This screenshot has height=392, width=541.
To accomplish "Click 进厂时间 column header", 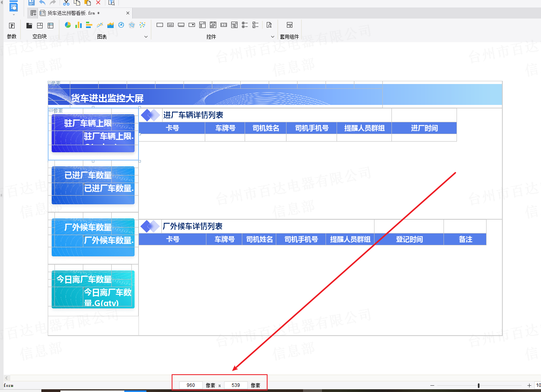I will [x=424, y=128].
